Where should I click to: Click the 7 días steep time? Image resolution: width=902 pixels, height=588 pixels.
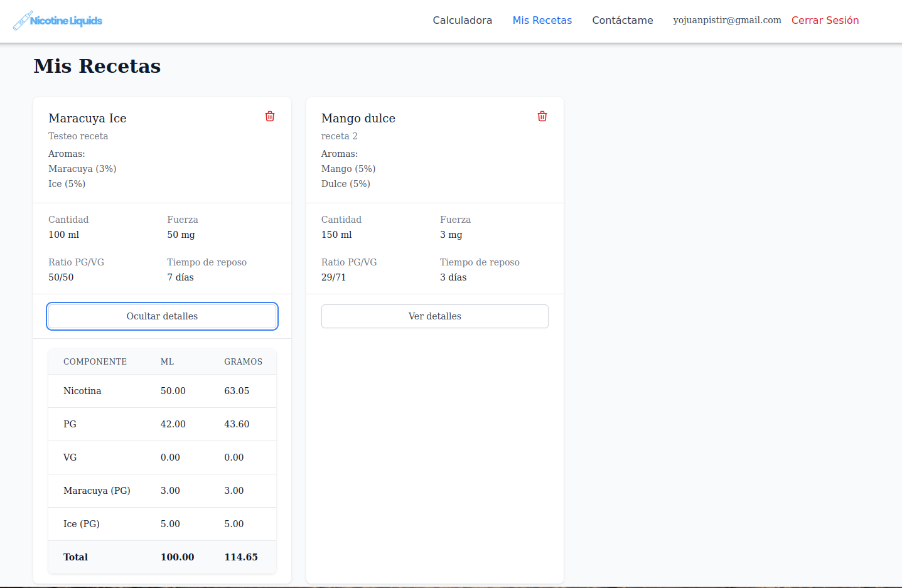[x=181, y=277]
